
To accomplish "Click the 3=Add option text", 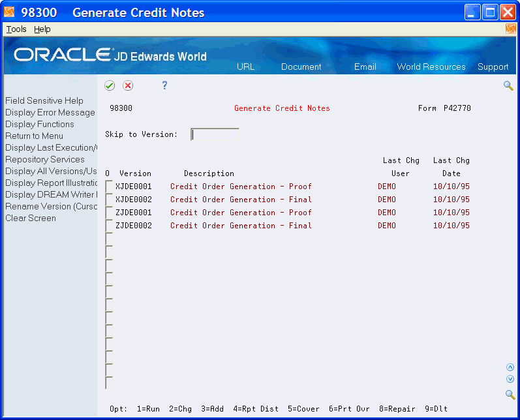I will point(212,409).
